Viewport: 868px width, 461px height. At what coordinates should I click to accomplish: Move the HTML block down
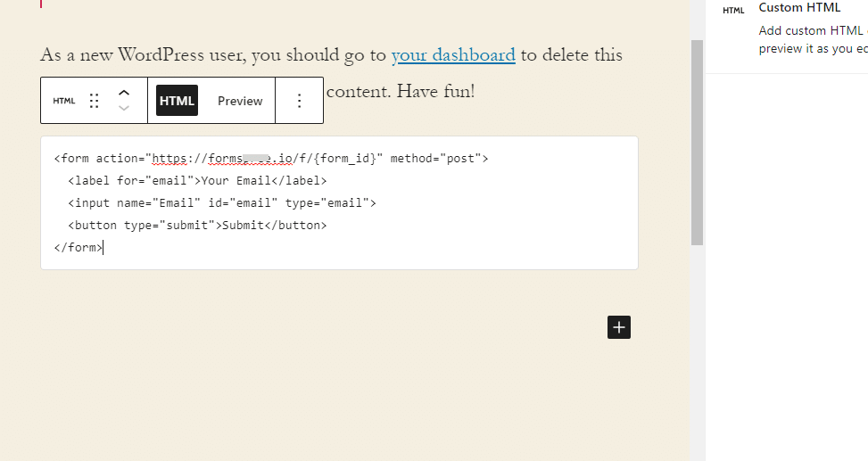coord(124,109)
